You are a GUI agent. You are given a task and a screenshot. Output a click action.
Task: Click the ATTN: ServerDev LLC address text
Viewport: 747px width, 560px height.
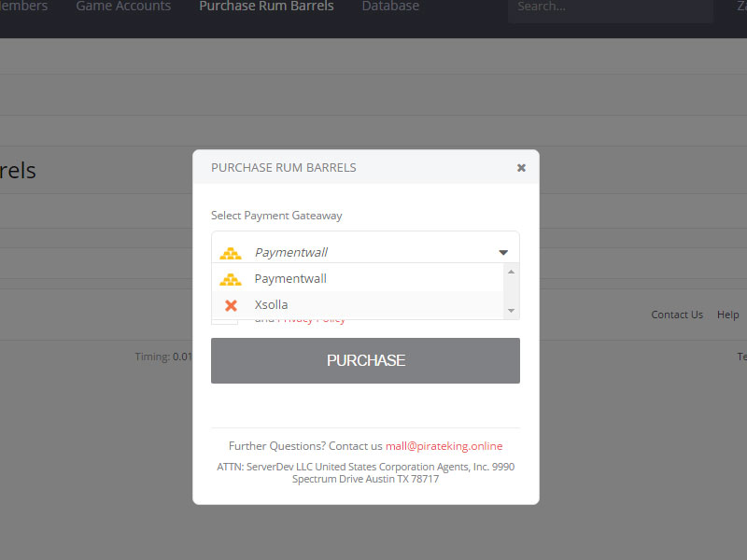coord(365,473)
